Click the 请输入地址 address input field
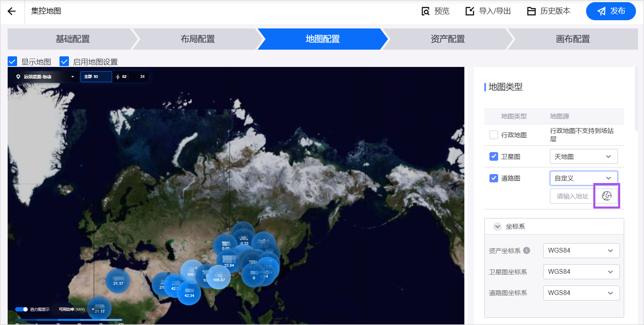This screenshot has height=325, width=644. click(x=572, y=196)
